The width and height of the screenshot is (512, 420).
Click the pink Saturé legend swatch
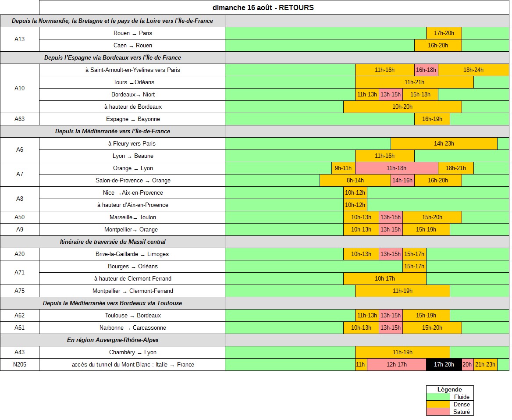coord(437,412)
